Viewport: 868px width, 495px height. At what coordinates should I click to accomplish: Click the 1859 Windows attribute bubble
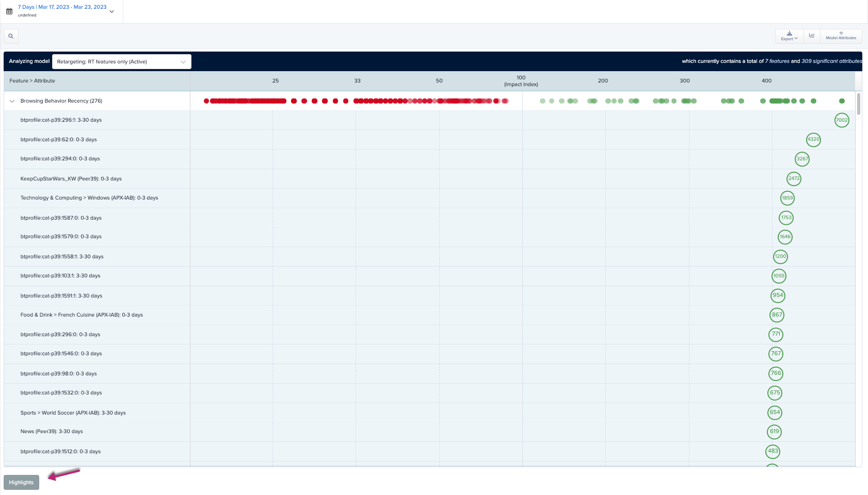coord(787,198)
